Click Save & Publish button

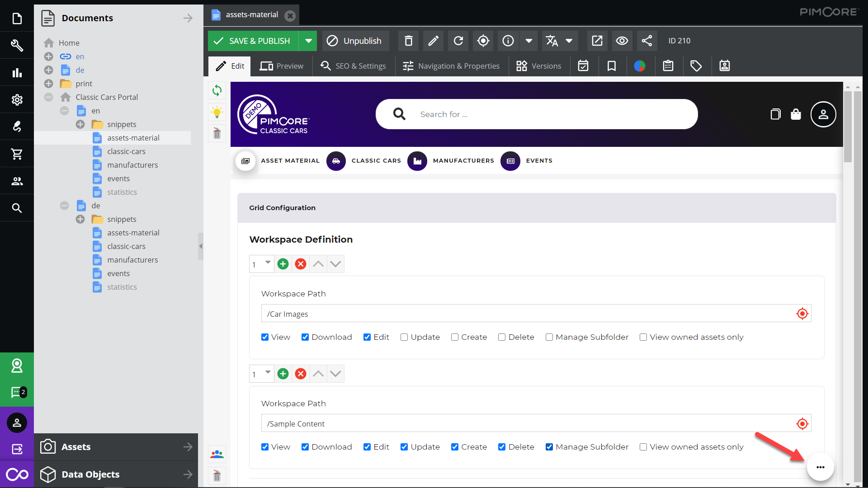tap(253, 41)
